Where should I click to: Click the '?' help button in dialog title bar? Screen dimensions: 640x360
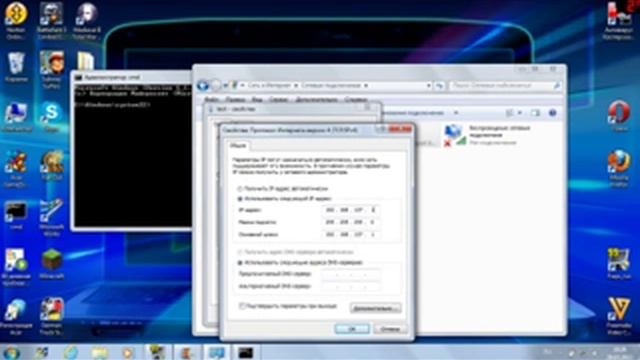click(381, 130)
